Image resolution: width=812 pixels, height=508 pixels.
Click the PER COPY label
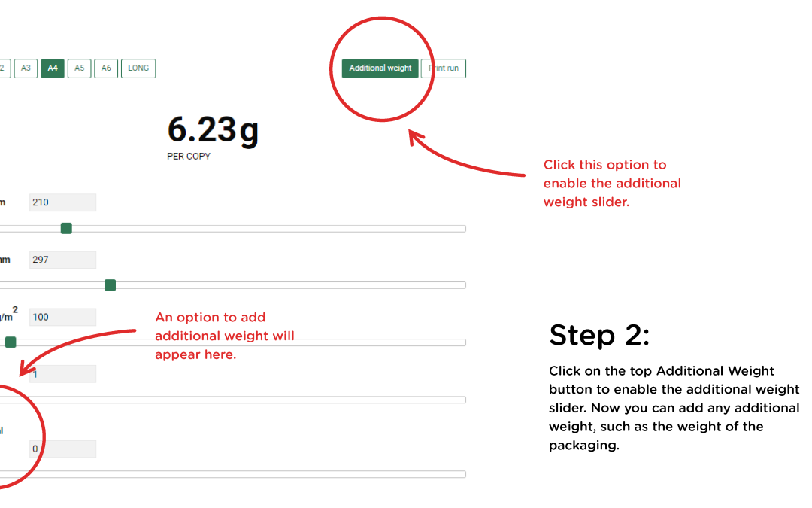point(189,157)
